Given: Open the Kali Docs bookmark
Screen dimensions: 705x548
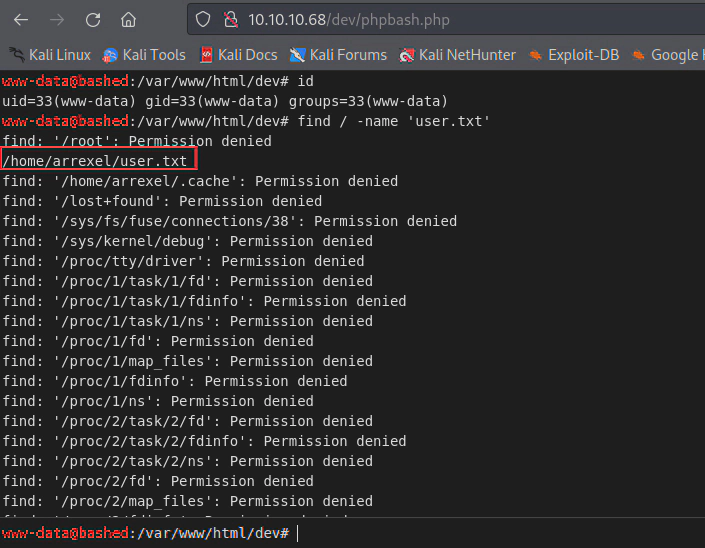Looking at the screenshot, I should tap(238, 55).
